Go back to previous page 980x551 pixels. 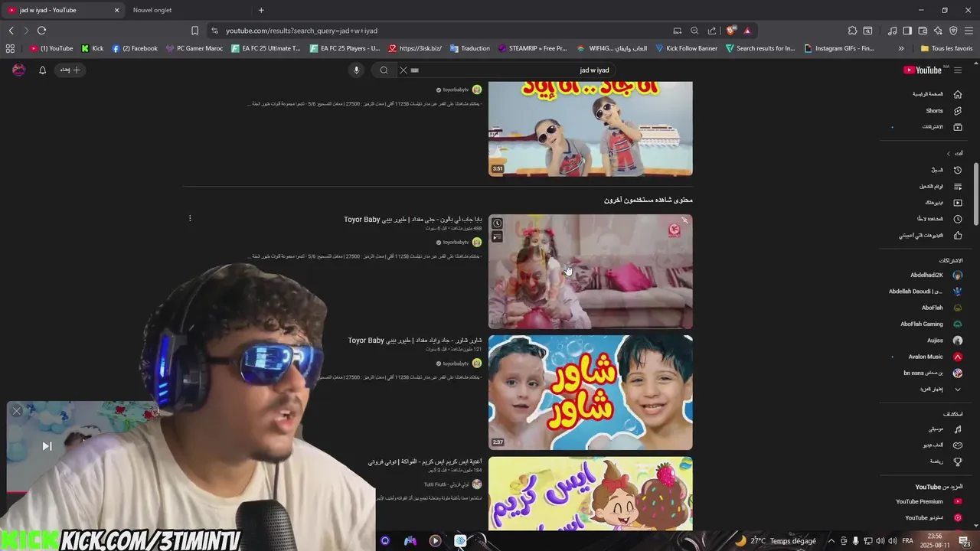(11, 31)
